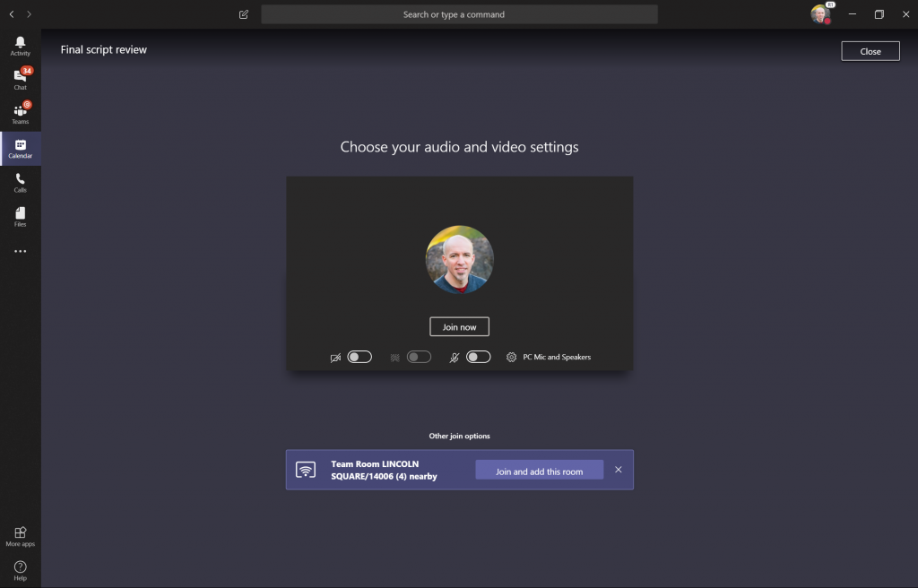Open the profile picture account menu
The image size is (918, 588).
tap(819, 14)
